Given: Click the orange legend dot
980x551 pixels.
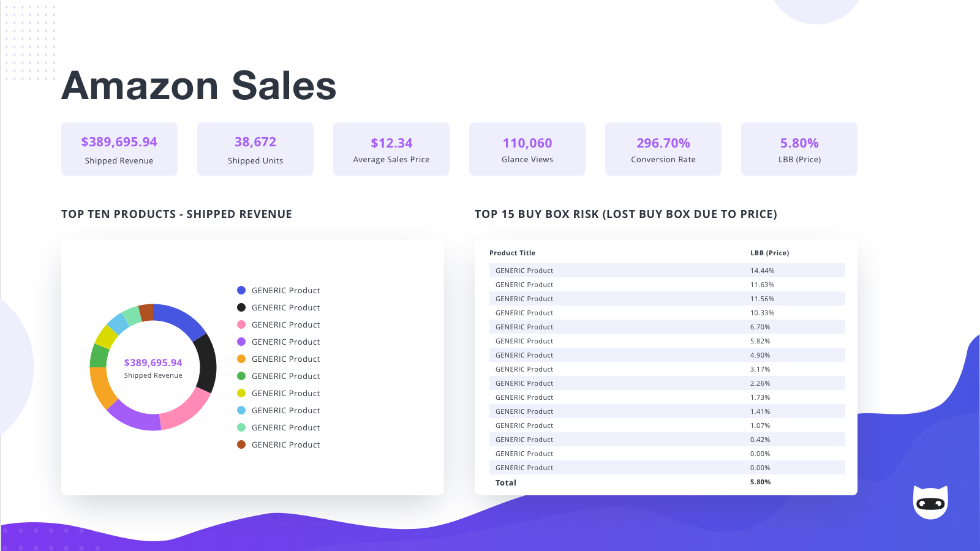Looking at the screenshot, I should [x=241, y=359].
